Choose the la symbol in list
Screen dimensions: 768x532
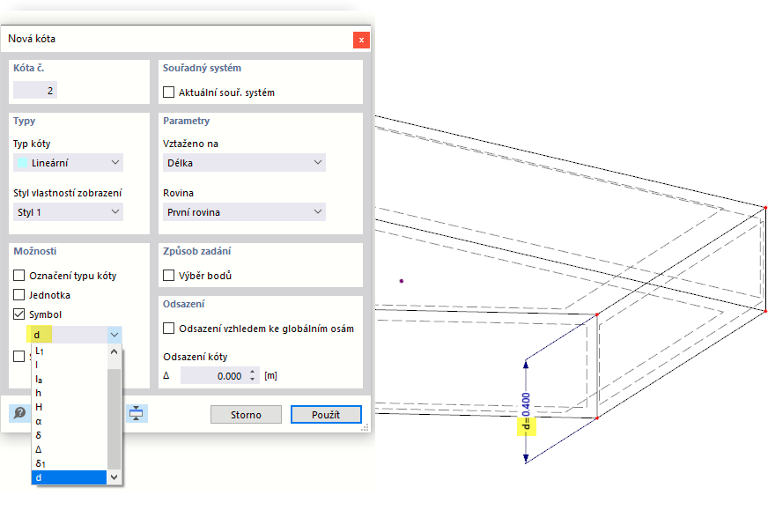click(x=69, y=379)
